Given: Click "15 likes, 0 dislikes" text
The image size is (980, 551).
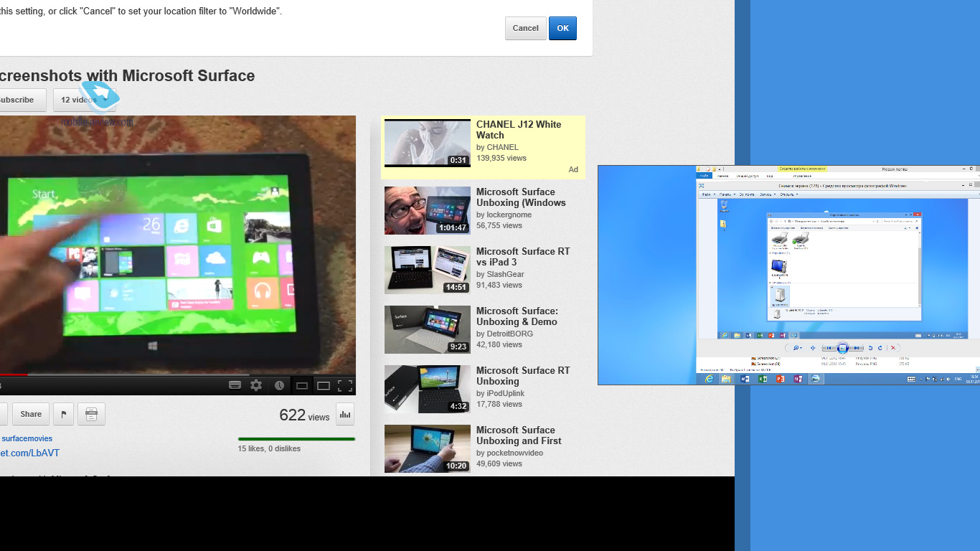Looking at the screenshot, I should [x=269, y=448].
